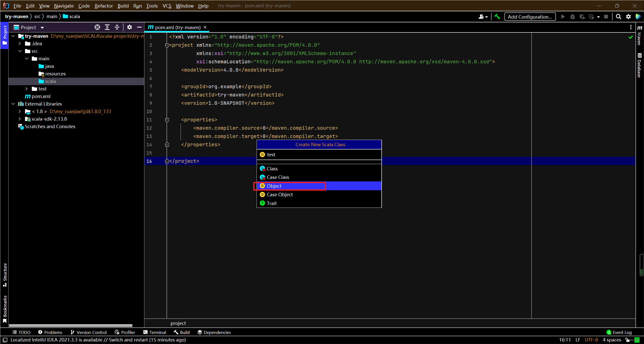Image resolution: width=644 pixels, height=344 pixels.
Task: Click the Add Configuration button
Action: coord(530,17)
